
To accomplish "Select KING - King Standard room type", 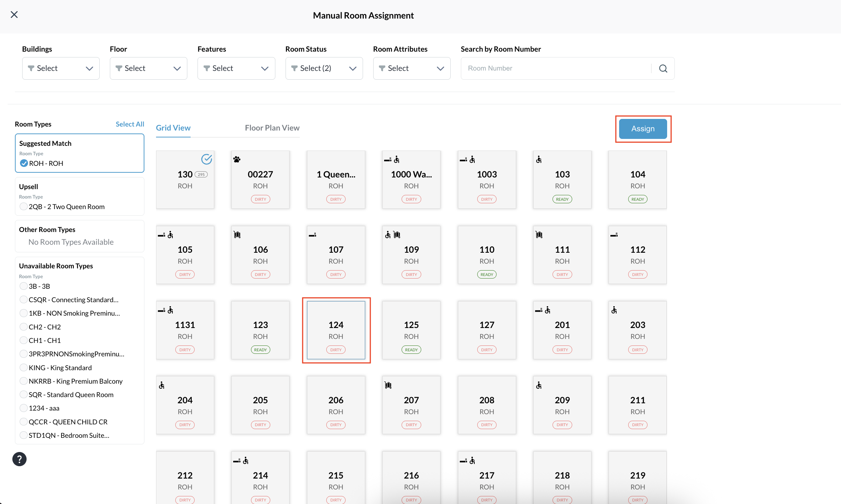I will click(x=24, y=368).
